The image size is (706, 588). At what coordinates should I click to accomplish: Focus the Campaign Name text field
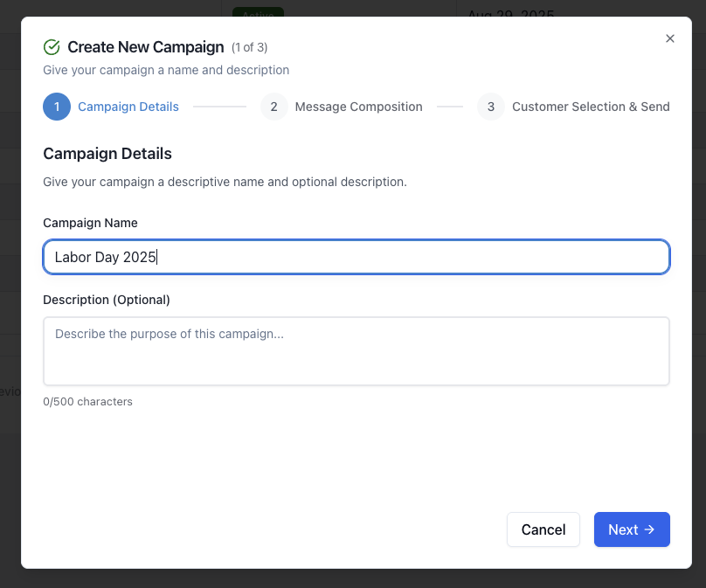click(356, 257)
